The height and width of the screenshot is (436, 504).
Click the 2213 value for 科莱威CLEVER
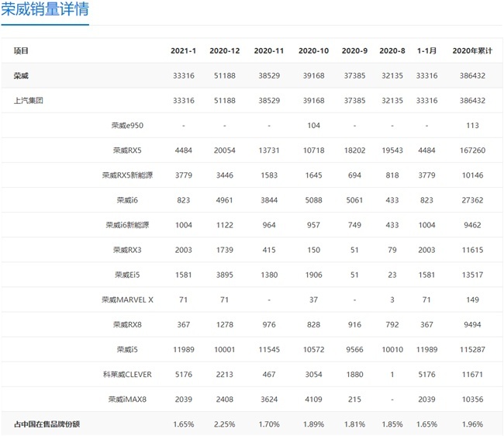point(224,375)
